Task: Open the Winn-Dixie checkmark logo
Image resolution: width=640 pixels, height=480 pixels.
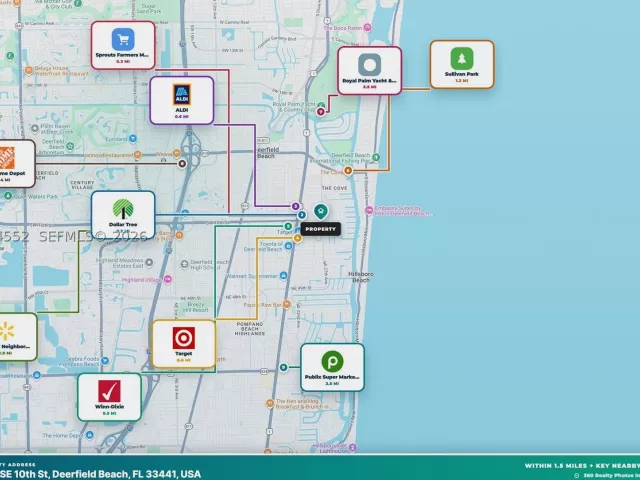Action: pos(109,391)
